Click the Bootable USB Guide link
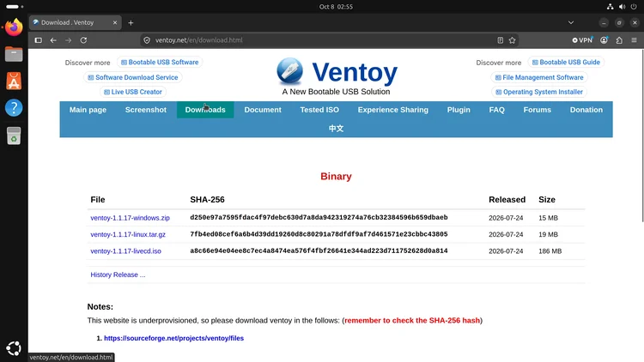 [x=566, y=63]
